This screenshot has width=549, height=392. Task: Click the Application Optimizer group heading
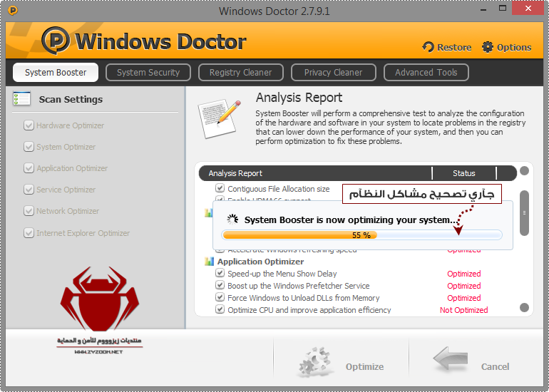(x=260, y=262)
